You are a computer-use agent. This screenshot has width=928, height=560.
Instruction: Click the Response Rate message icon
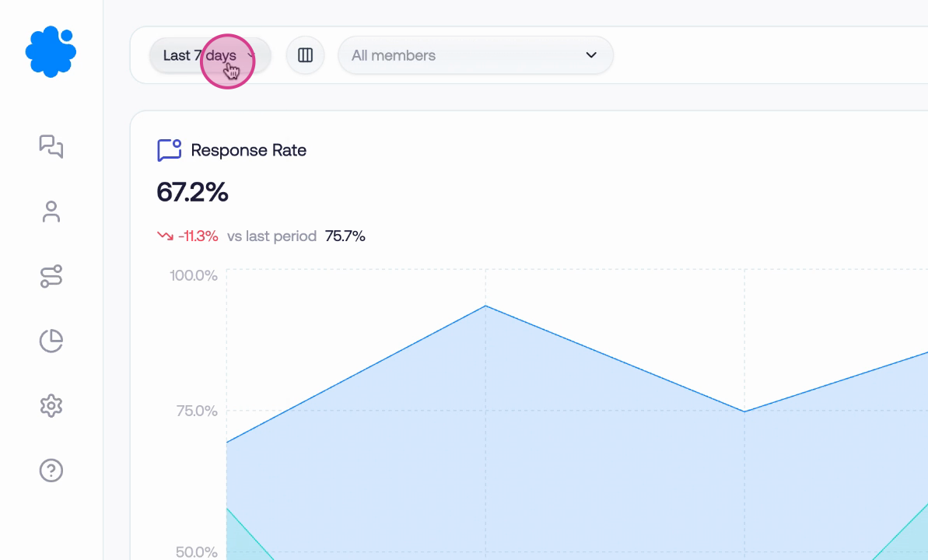coord(170,150)
